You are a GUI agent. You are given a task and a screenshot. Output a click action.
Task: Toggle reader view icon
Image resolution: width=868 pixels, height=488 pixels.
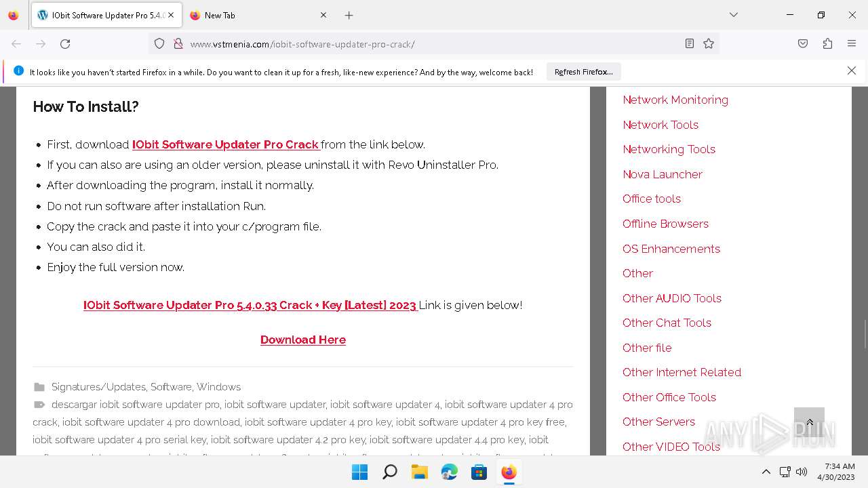(x=689, y=43)
